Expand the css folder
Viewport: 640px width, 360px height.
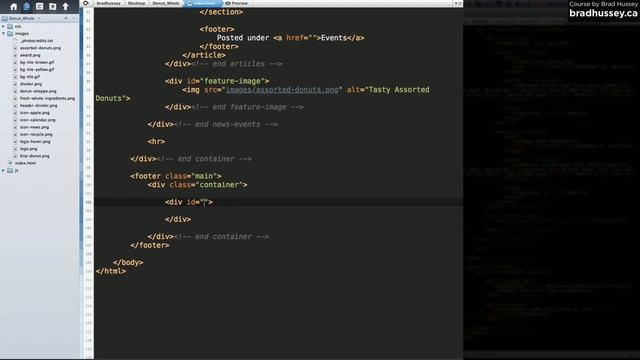tap(4, 27)
